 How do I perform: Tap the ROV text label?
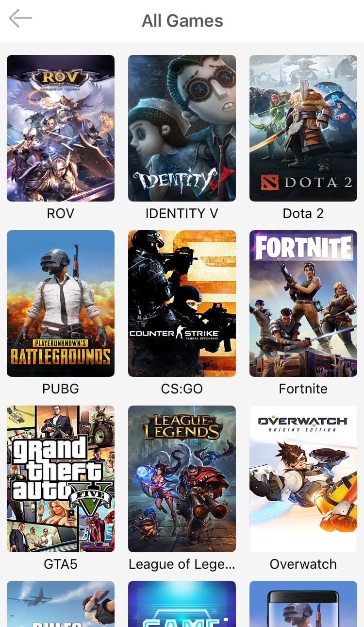coord(61,213)
